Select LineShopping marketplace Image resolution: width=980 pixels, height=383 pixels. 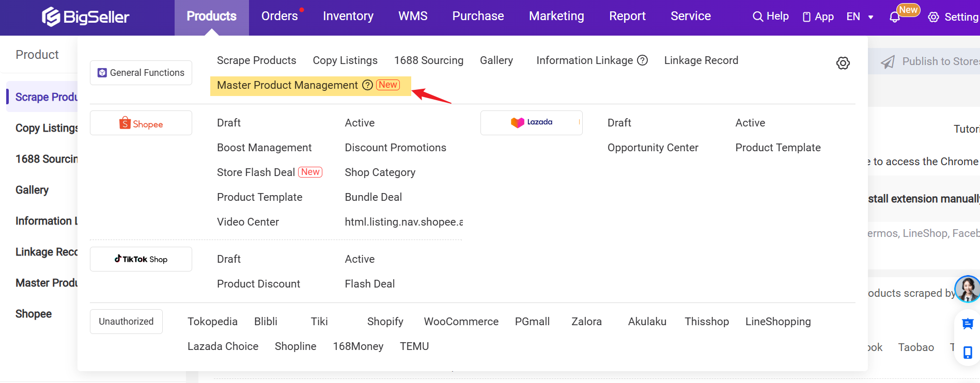point(778,322)
